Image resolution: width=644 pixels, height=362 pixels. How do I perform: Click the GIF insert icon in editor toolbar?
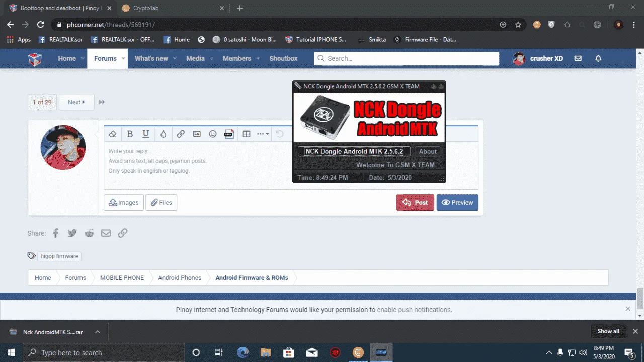click(x=229, y=134)
